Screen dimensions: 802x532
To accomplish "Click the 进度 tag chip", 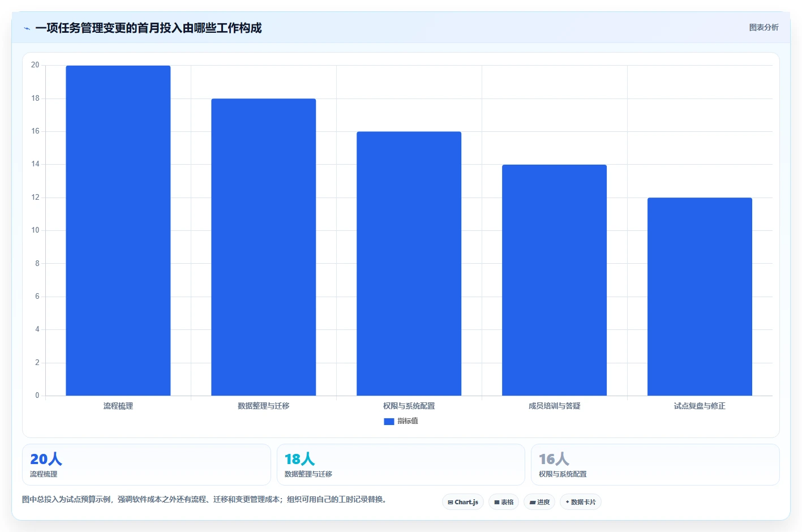I will pyautogui.click(x=539, y=502).
